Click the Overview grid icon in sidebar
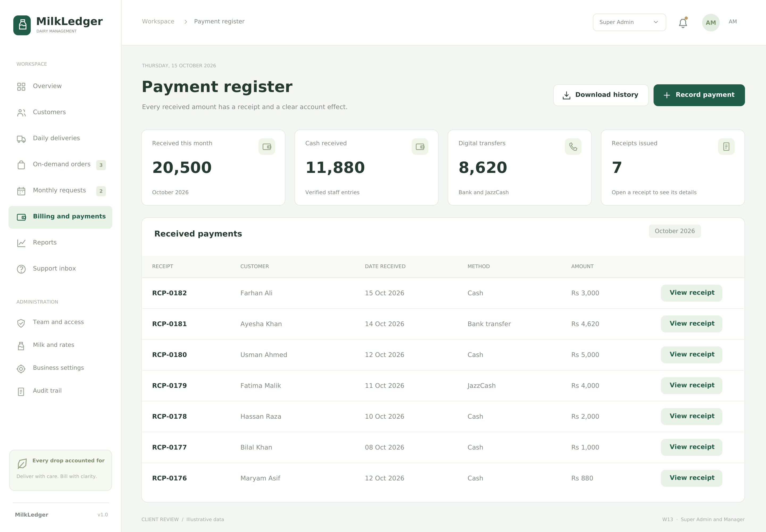766x532 pixels. (21, 87)
